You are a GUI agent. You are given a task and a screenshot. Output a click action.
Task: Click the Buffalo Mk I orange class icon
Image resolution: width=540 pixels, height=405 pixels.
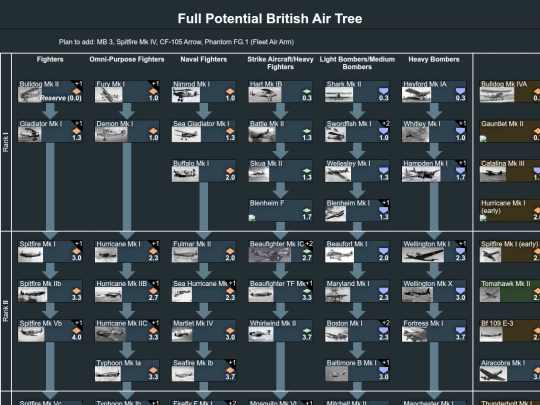pos(230,170)
